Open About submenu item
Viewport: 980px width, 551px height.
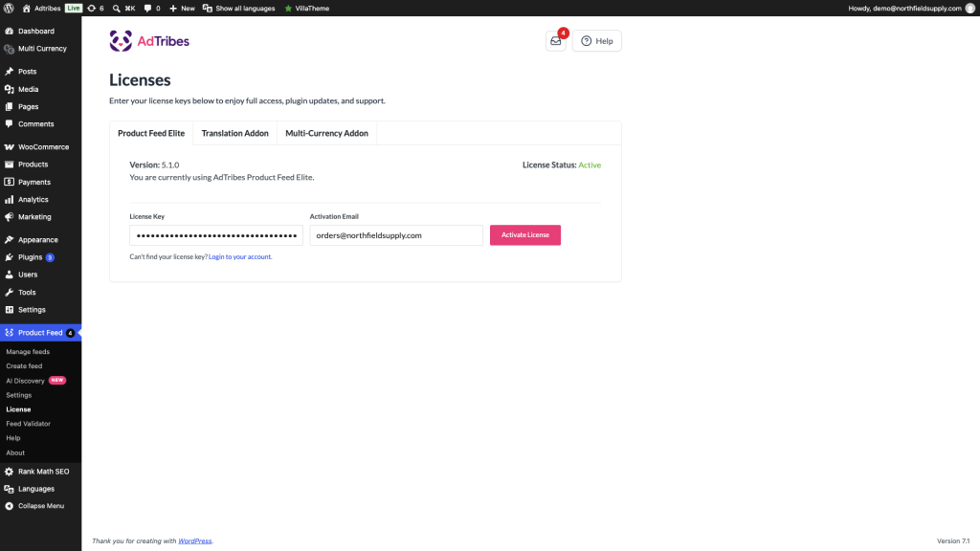point(15,452)
